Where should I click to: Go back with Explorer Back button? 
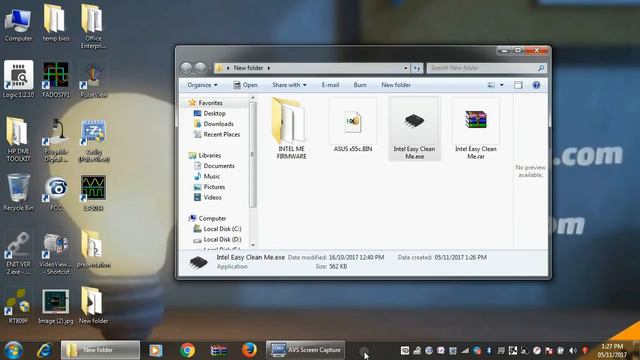(x=186, y=68)
